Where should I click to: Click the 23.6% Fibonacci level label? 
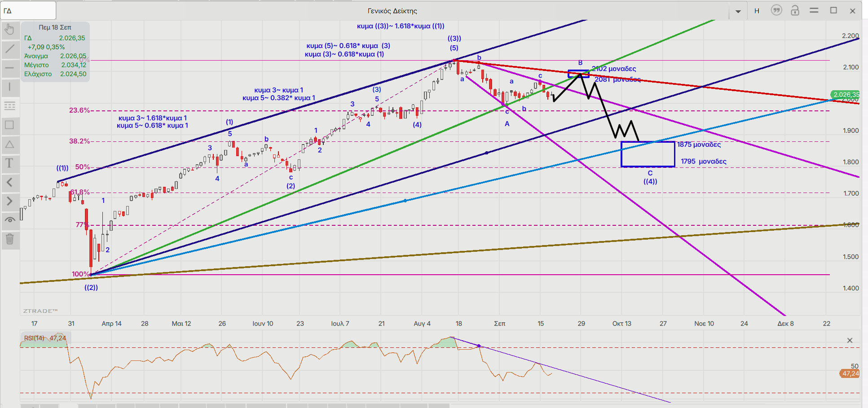79,110
